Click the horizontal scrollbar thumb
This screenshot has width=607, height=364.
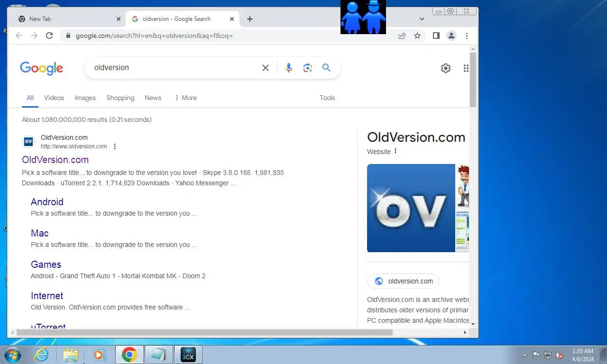204,333
